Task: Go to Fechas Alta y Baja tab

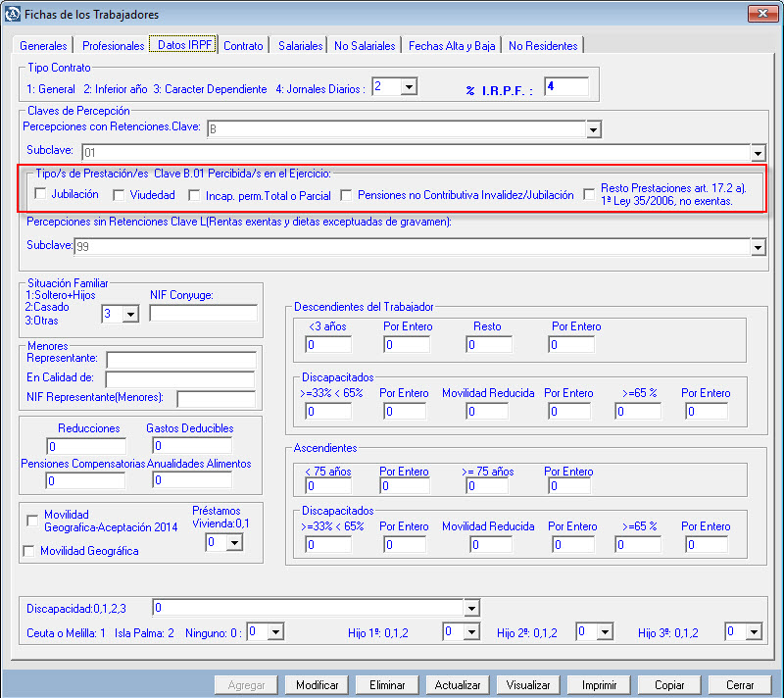Action: coord(452,46)
